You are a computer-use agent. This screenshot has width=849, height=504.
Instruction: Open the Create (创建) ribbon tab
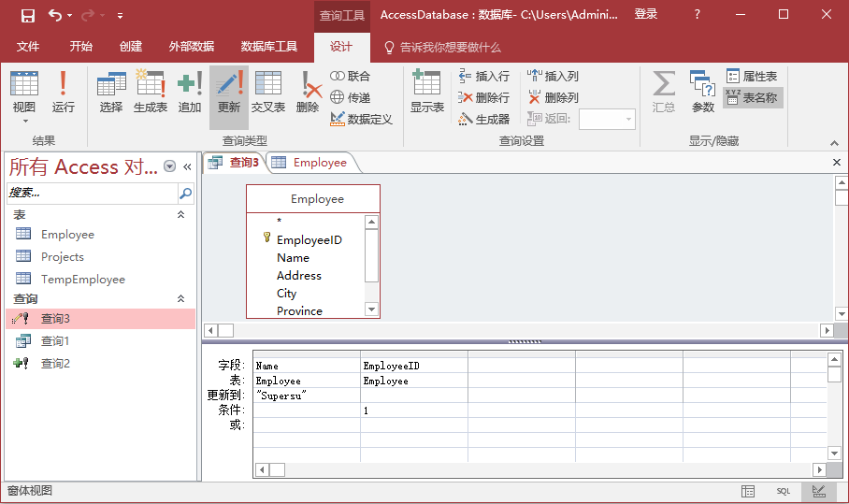point(131,47)
